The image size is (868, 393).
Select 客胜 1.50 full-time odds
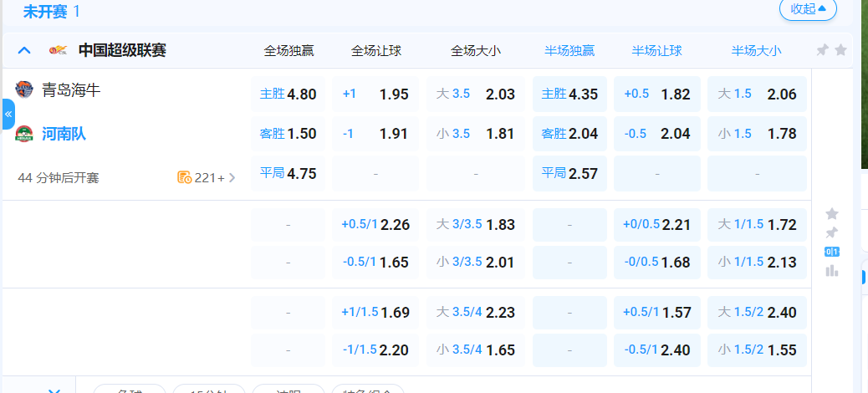tap(288, 134)
